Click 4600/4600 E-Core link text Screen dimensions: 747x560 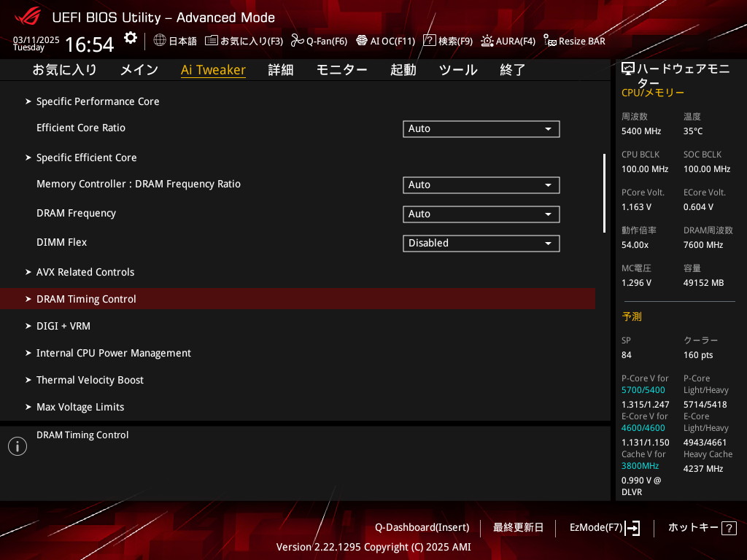643,428
